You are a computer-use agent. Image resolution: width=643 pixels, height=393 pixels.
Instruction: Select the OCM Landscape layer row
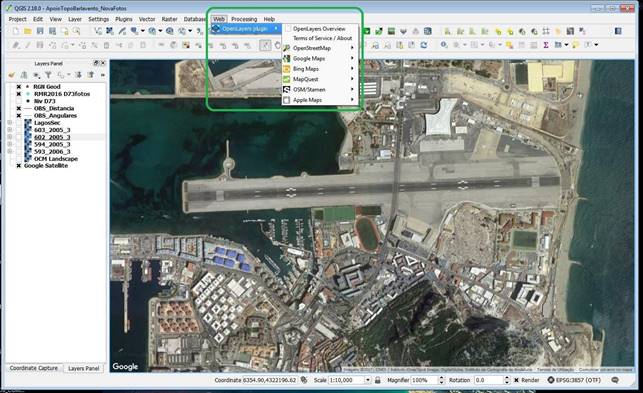56,159
